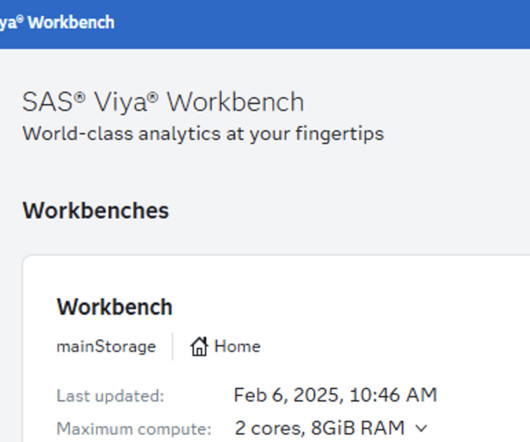Click the SAS Viya Workbench page heading
This screenshot has height=442, width=530.
coord(163,102)
